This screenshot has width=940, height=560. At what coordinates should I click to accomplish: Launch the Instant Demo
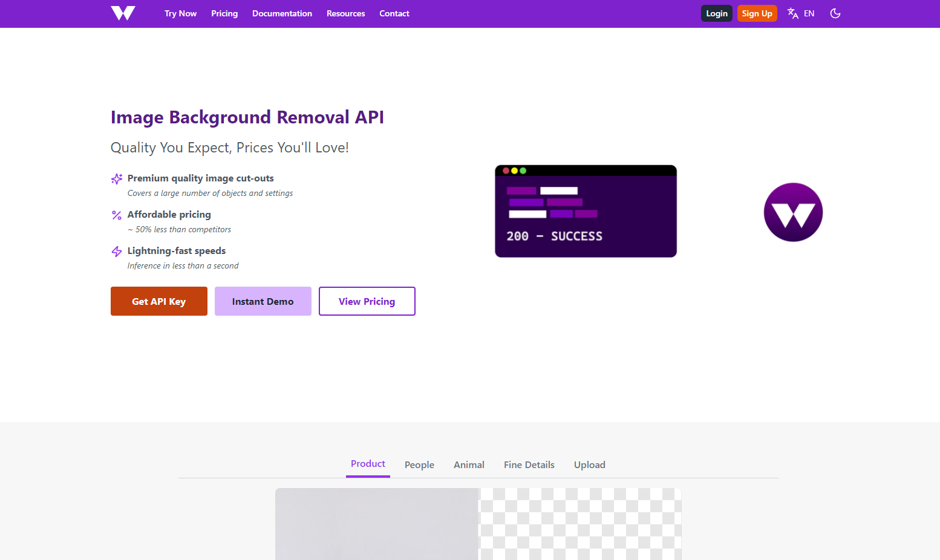(x=263, y=301)
